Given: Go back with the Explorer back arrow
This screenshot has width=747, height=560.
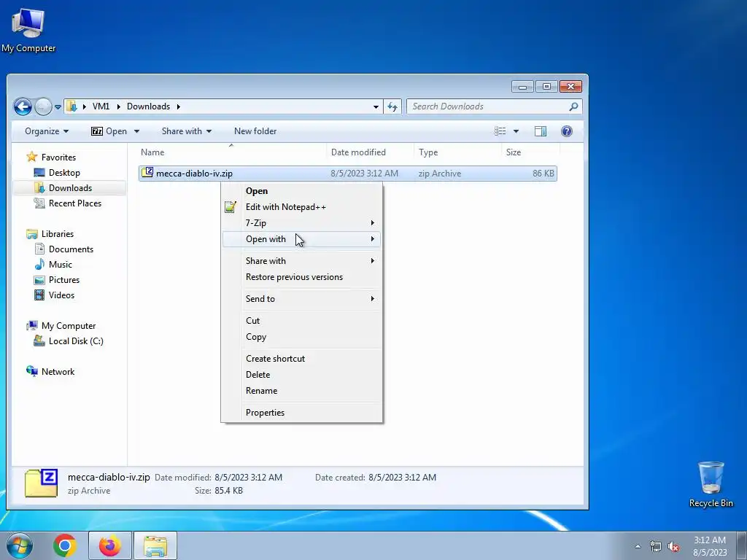Looking at the screenshot, I should click(23, 106).
